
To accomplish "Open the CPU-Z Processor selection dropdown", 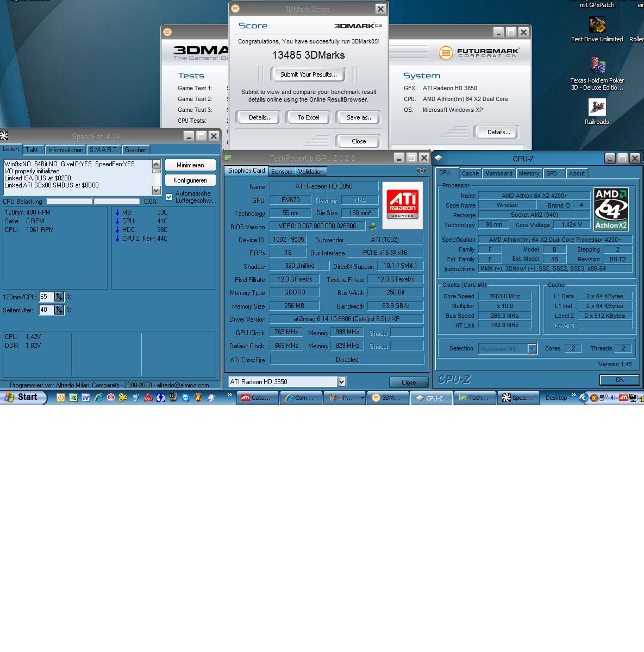I will tap(533, 349).
